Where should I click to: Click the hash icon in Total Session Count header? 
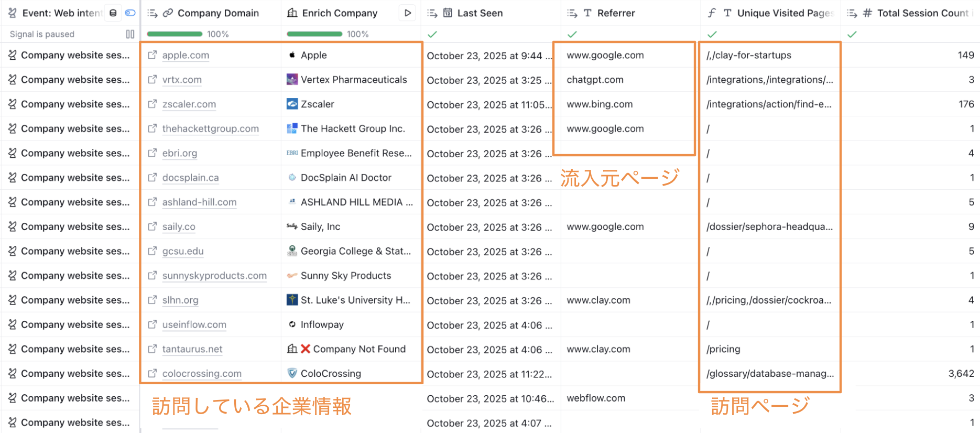867,13
